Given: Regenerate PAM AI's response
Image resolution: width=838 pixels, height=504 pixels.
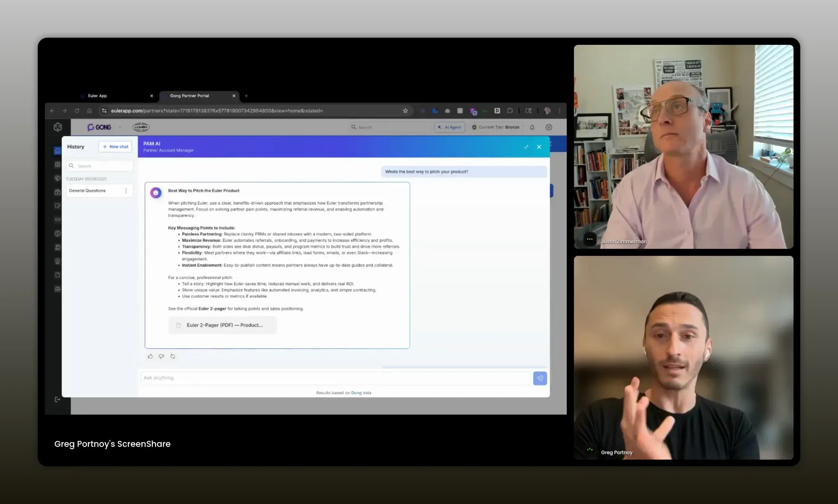Looking at the screenshot, I should [x=173, y=356].
